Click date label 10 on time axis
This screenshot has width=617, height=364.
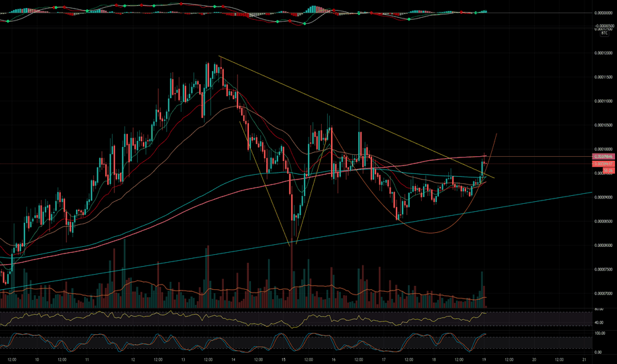click(x=36, y=359)
